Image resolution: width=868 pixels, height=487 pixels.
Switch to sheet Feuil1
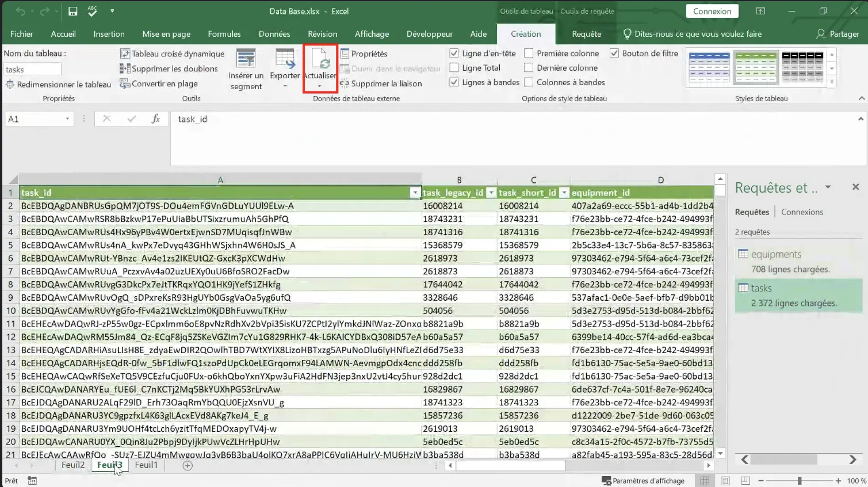pos(146,465)
